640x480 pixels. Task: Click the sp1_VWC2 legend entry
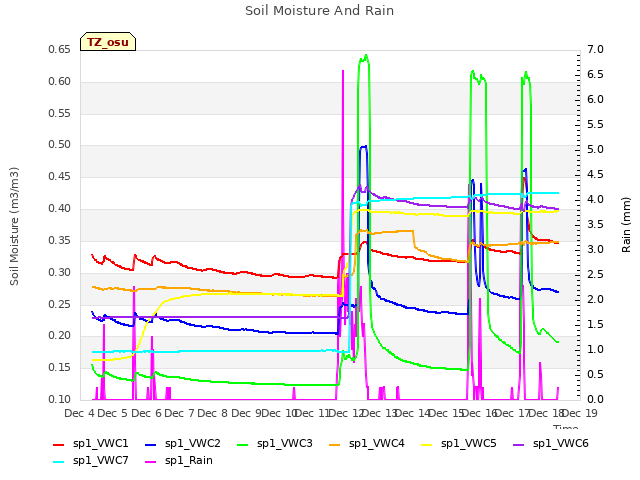(x=183, y=444)
